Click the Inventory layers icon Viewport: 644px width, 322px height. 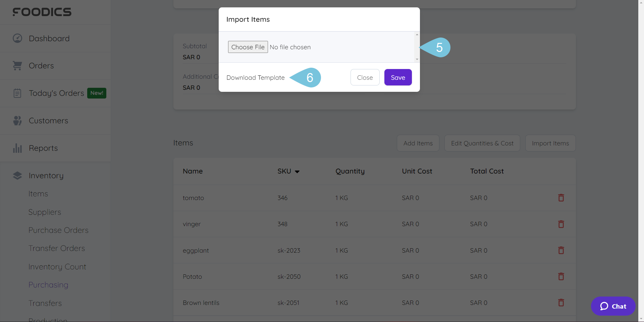pyautogui.click(x=17, y=175)
